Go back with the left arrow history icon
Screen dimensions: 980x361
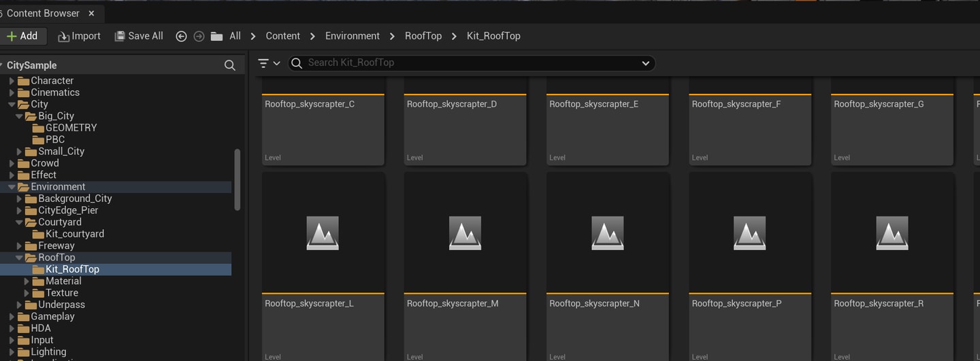(181, 36)
